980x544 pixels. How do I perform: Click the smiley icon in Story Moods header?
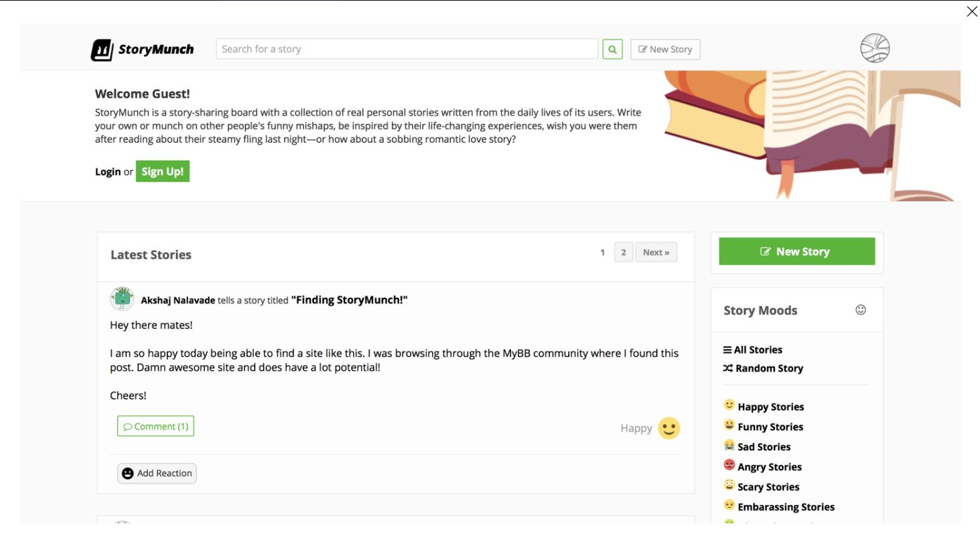[861, 310]
